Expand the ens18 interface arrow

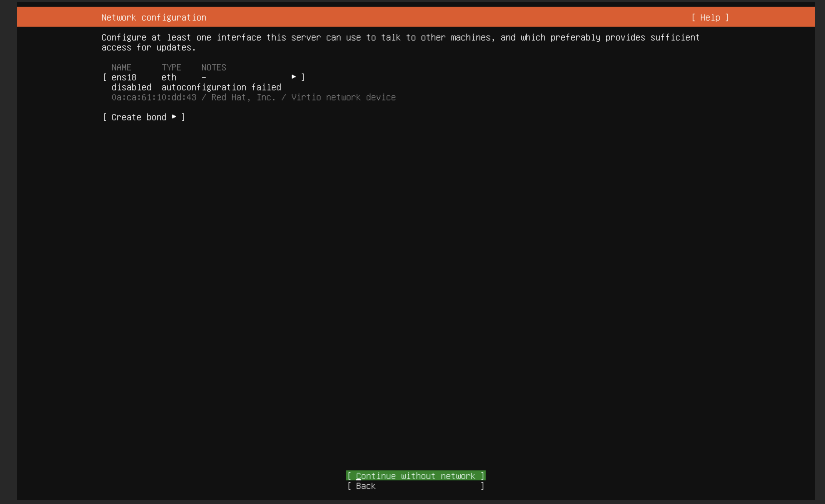click(x=294, y=77)
